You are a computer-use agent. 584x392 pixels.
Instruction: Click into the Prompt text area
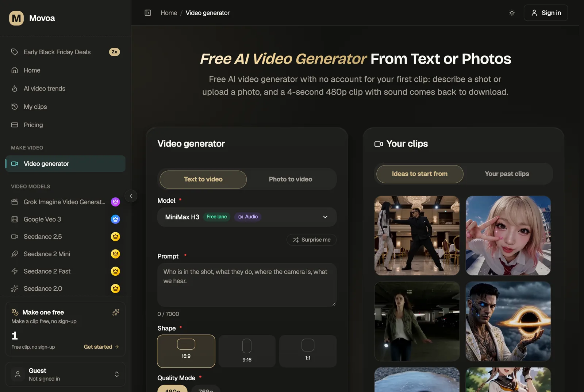pos(247,285)
